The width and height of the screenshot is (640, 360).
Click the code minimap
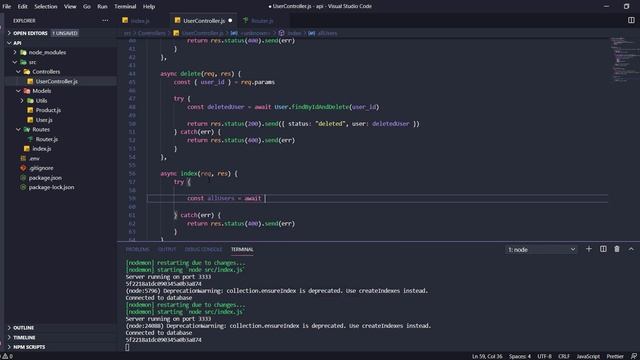pos(624,59)
